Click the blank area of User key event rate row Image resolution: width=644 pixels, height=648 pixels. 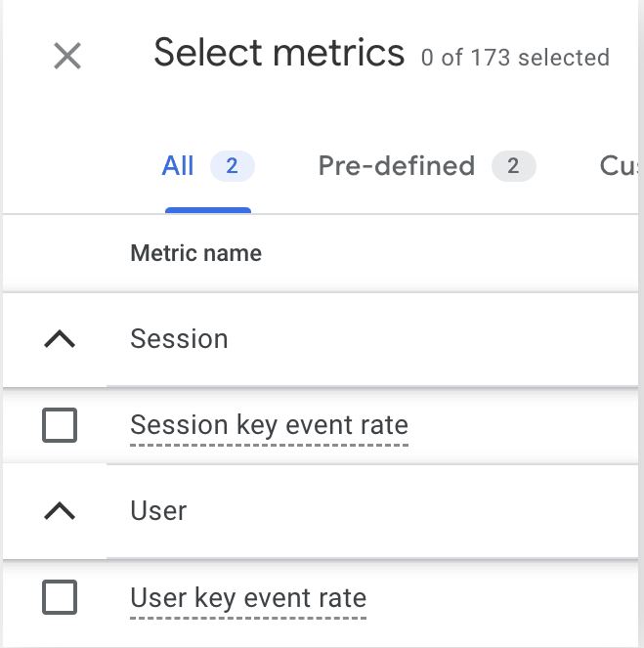(502, 597)
